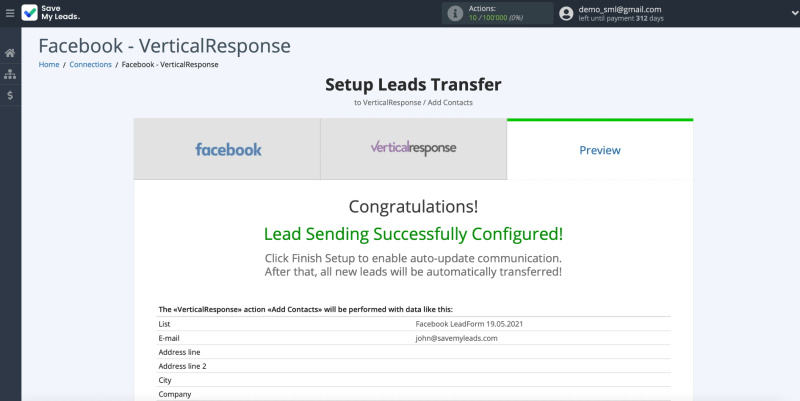Image resolution: width=800 pixels, height=401 pixels.
Task: Click the Congratulations! heading
Action: [x=413, y=207]
